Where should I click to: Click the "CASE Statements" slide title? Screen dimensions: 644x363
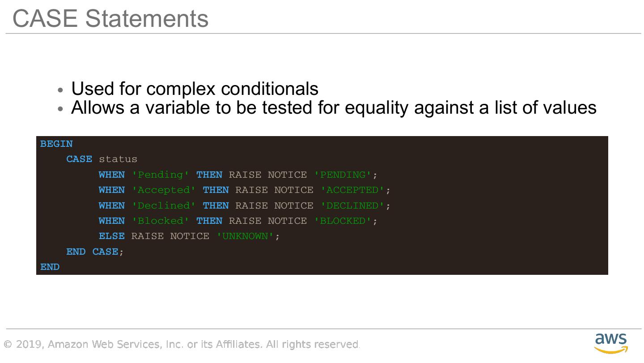(x=110, y=19)
